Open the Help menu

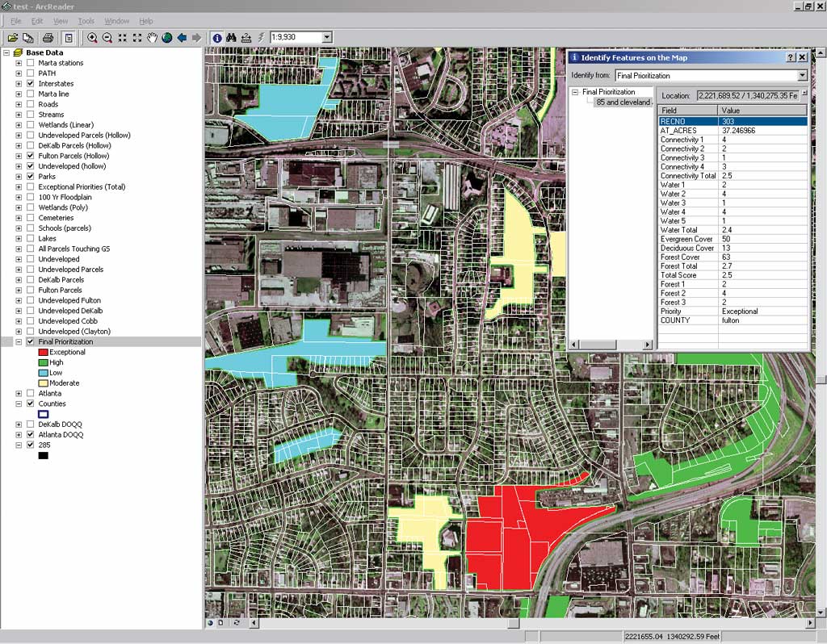[x=146, y=21]
